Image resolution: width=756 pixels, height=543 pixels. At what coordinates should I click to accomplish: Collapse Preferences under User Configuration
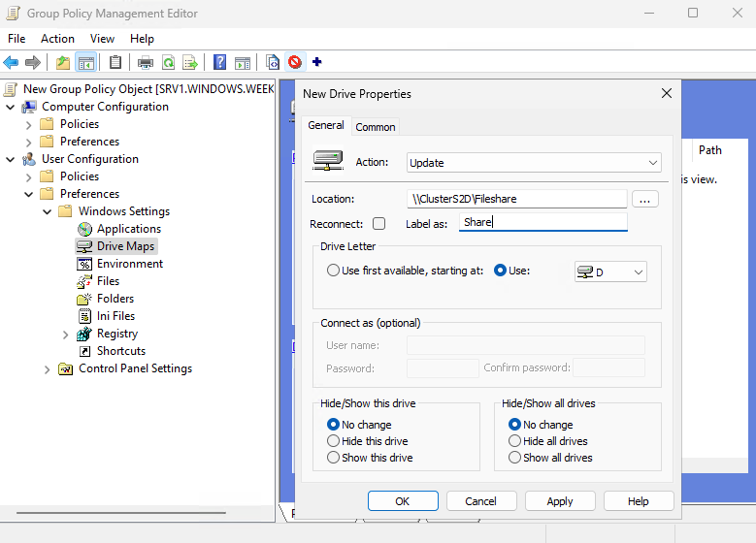(x=28, y=194)
